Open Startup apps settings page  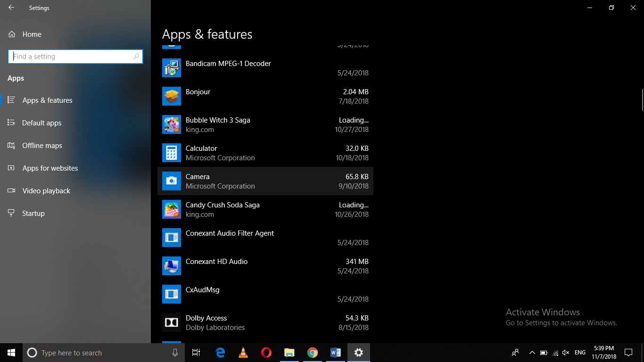(x=75, y=214)
